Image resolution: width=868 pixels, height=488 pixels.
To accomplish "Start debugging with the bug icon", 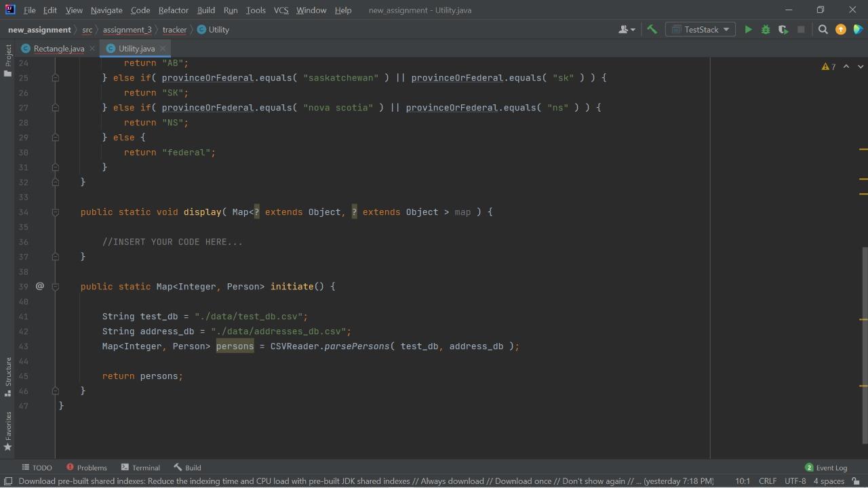I will tap(765, 29).
